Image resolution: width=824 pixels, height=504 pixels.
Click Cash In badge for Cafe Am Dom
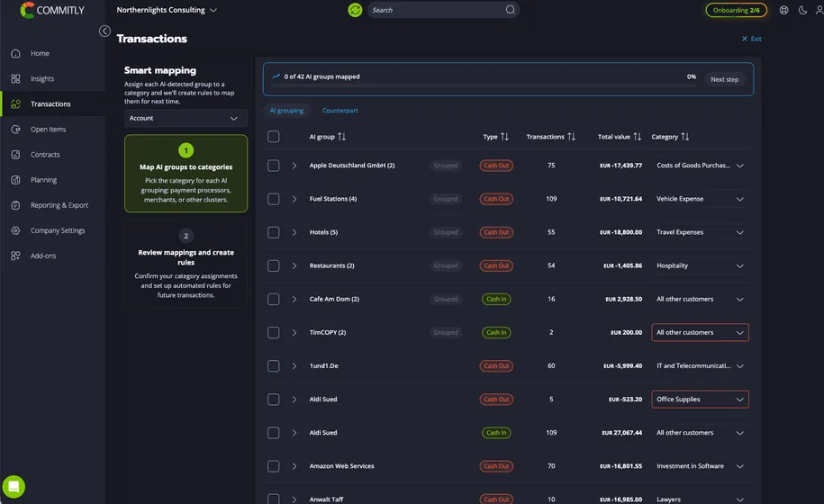(x=496, y=299)
